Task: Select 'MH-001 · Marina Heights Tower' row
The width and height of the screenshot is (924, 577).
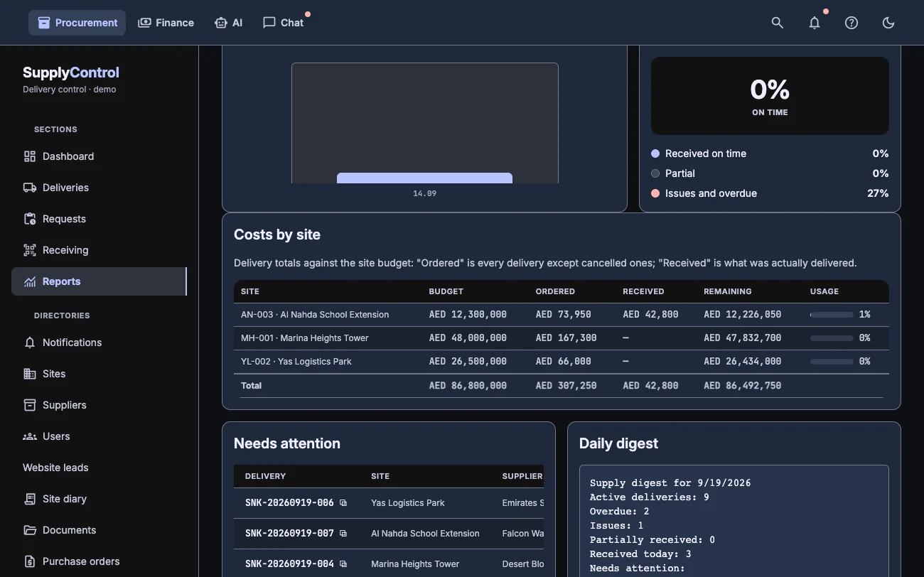Action: [x=562, y=338]
